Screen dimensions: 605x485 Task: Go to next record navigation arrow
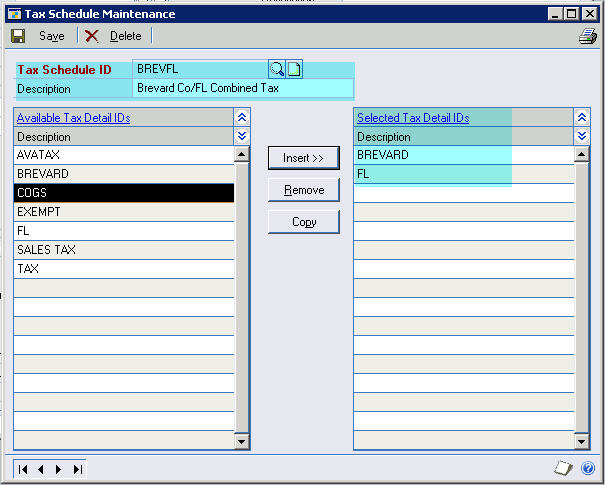coord(59,469)
